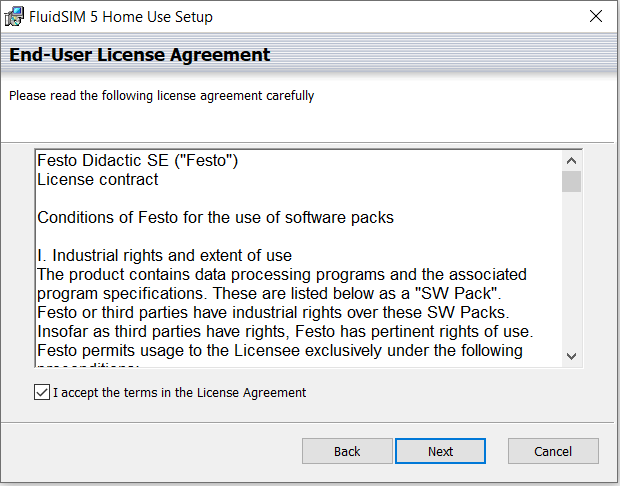Viewport: 620px width, 486px height.
Task: Uncheck the accept license terms checkbox
Action: click(x=42, y=392)
